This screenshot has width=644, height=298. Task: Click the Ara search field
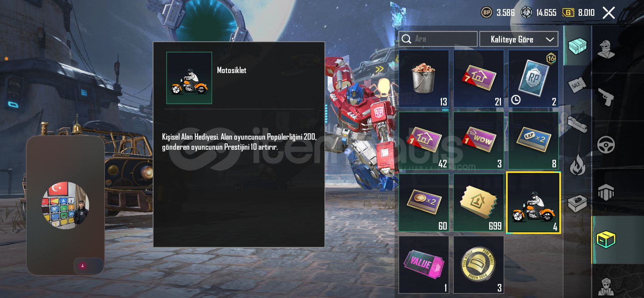pyautogui.click(x=438, y=39)
